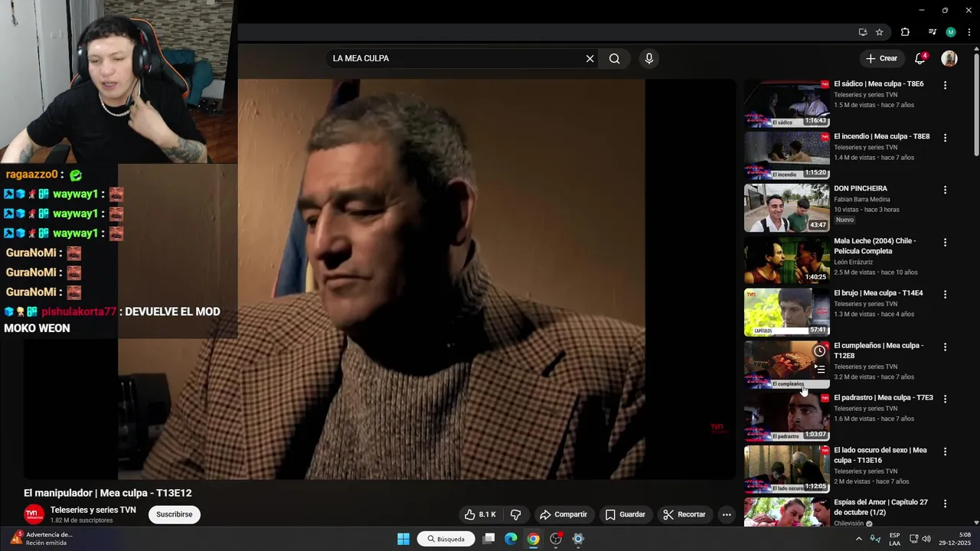Image resolution: width=980 pixels, height=551 pixels.
Task: Open options menu for El lado oscuro video
Action: (x=945, y=452)
